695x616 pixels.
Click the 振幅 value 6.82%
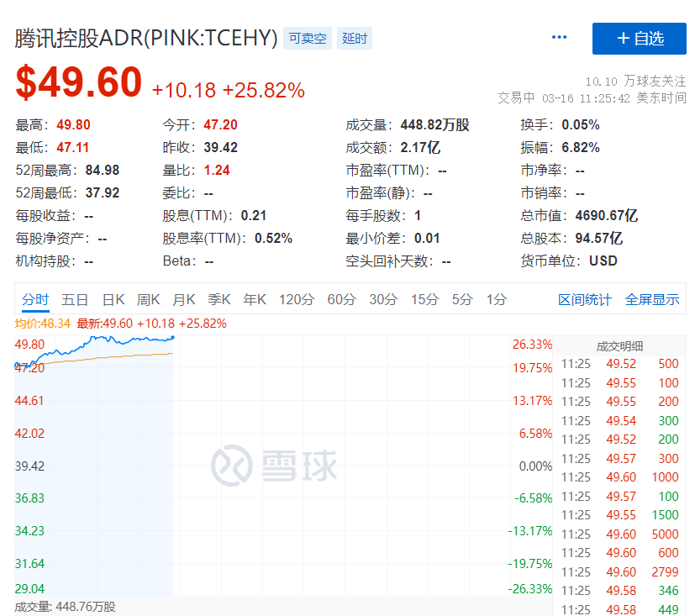pos(581,148)
